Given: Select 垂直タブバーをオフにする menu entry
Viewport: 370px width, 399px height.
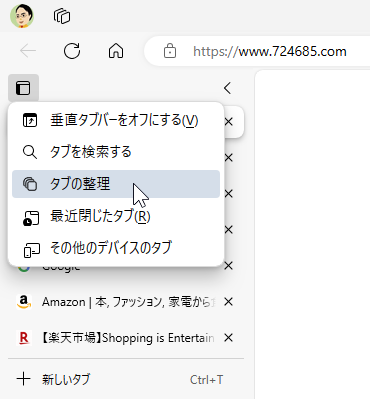Looking at the screenshot, I should pos(116,120).
